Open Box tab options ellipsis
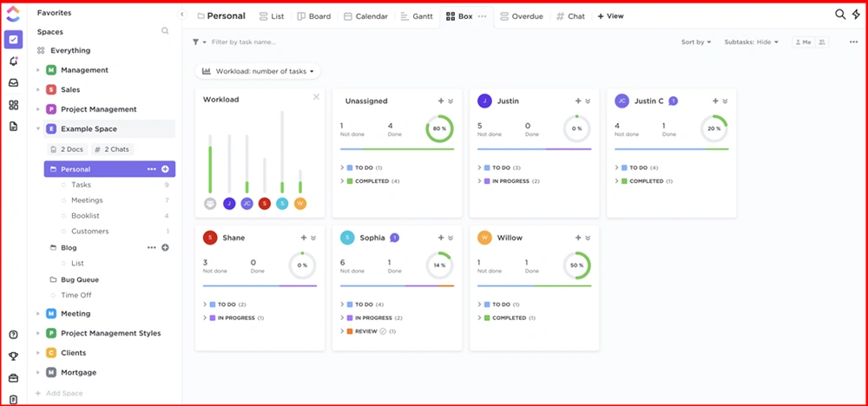Screen dimensions: 868x406 (x=482, y=16)
